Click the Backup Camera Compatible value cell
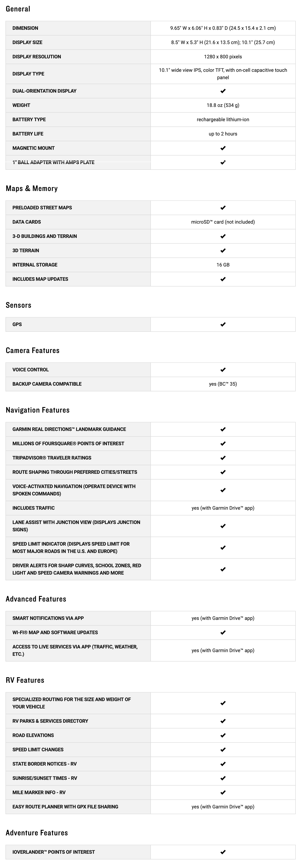This screenshot has height=868, width=300. coord(223,384)
